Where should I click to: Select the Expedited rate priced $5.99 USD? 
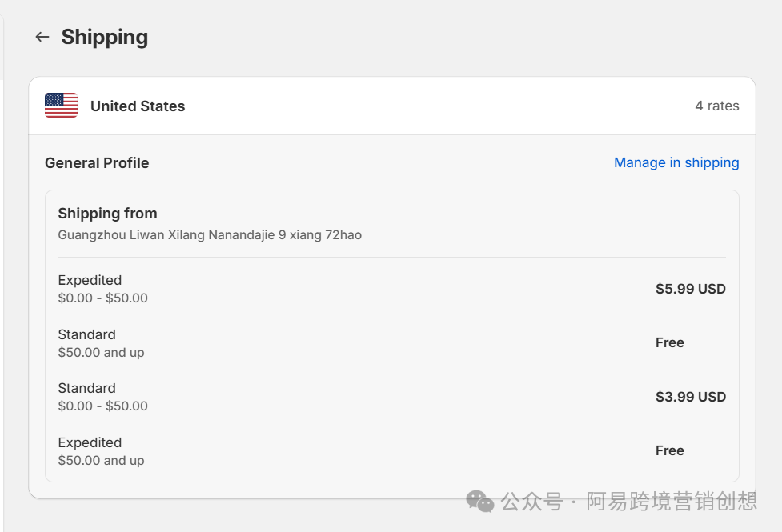[90, 280]
